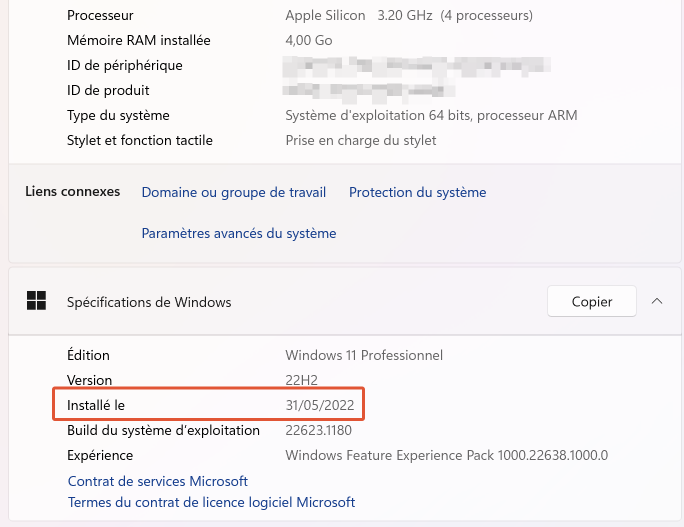Open Contrat de services Microsoft link

tap(158, 481)
